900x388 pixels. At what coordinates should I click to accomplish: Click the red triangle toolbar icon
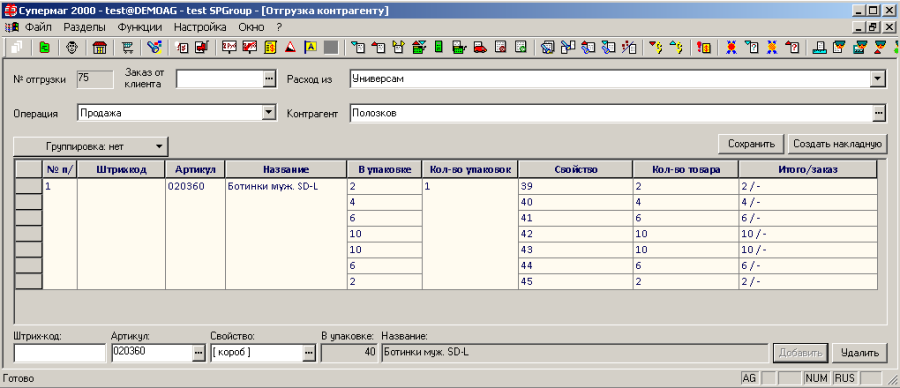click(x=290, y=48)
